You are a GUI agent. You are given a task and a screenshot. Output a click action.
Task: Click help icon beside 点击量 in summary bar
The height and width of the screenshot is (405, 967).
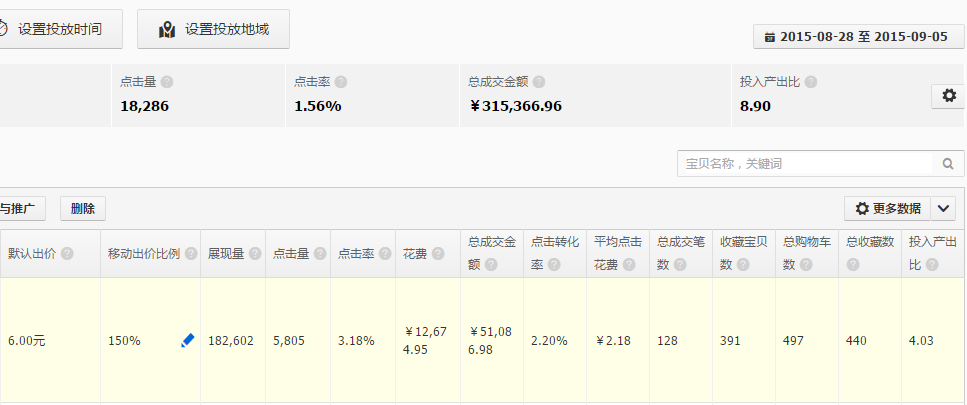click(x=166, y=82)
